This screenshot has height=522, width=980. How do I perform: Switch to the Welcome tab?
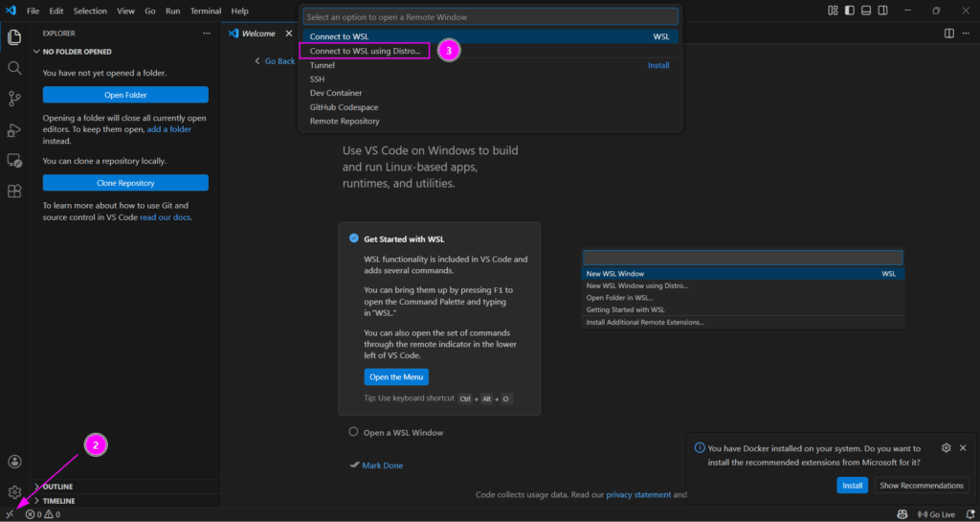(258, 34)
